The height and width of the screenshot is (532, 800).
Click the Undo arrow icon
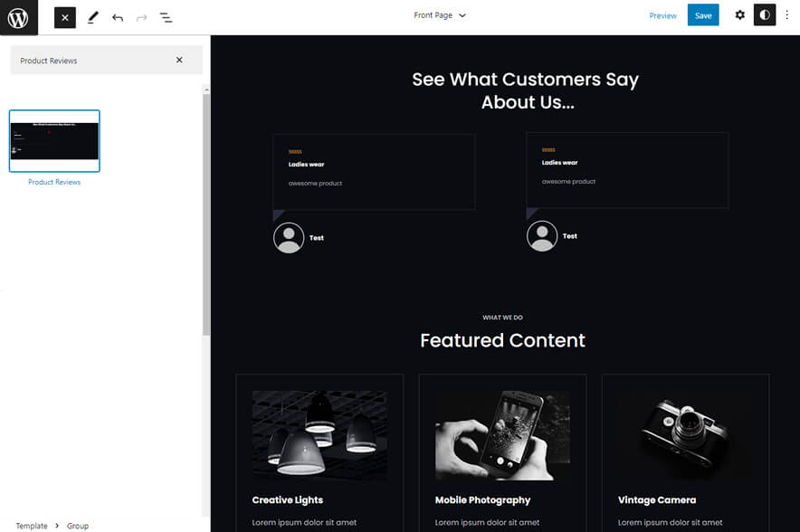click(x=119, y=16)
